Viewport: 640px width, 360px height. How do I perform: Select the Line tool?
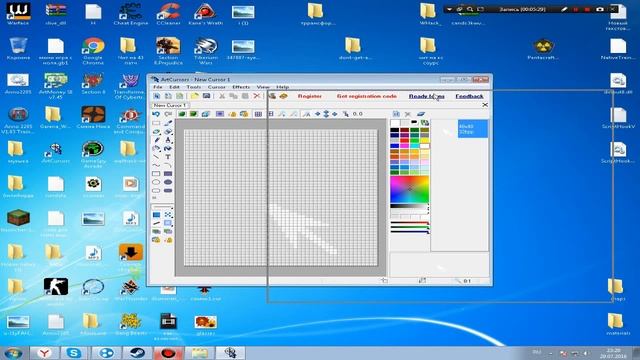pos(156,157)
